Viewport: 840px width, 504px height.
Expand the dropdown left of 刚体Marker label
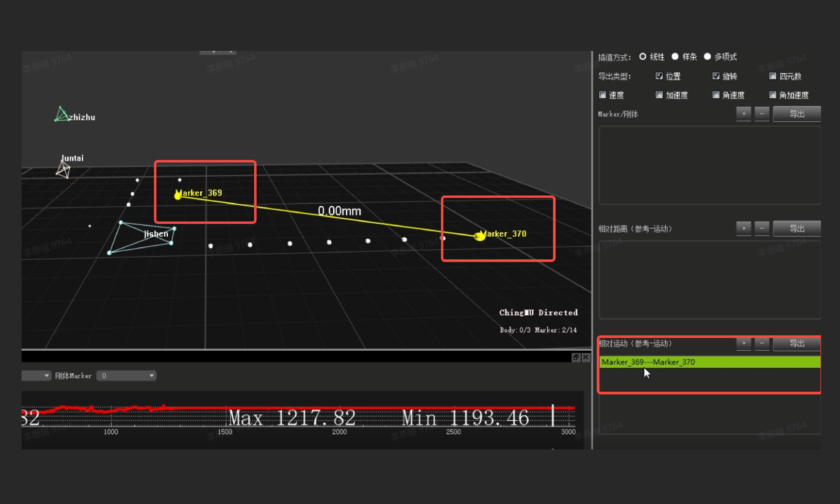pyautogui.click(x=46, y=376)
